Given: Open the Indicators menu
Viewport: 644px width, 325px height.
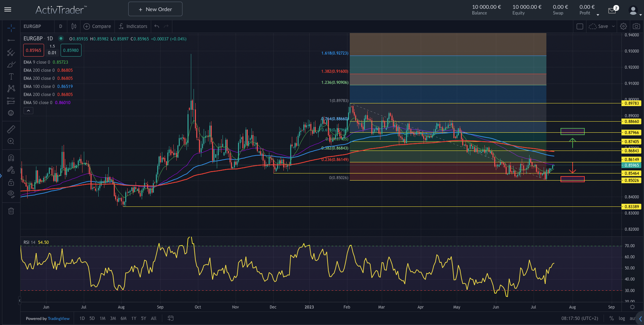Looking at the screenshot, I should 133,26.
